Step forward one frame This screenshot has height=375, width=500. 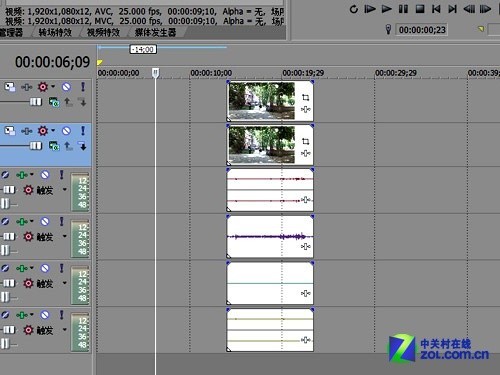[485, 9]
